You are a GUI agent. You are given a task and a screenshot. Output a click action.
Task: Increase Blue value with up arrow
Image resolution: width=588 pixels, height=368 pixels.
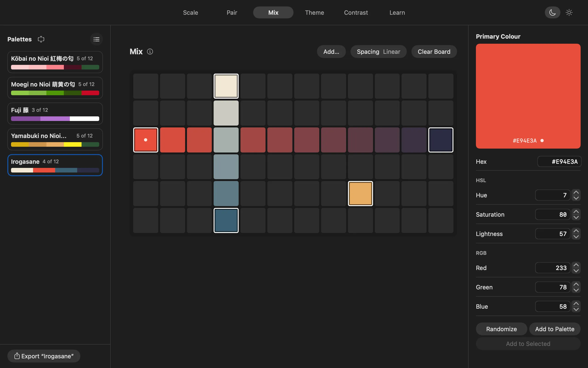tap(576, 304)
